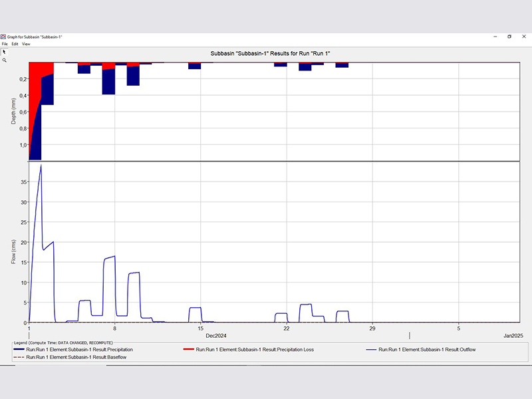Close the Subbasin-1 graph window
Image resolution: width=532 pixels, height=399 pixels.
[x=524, y=37]
